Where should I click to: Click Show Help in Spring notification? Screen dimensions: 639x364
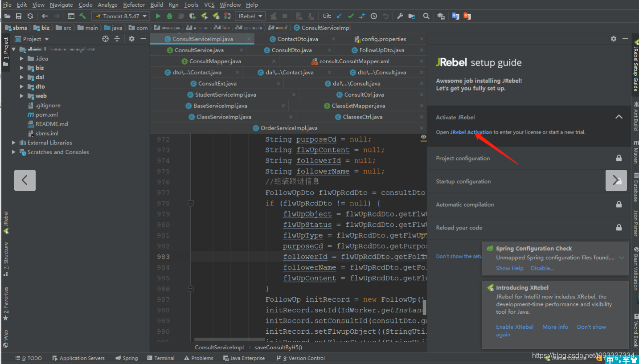tap(510, 268)
